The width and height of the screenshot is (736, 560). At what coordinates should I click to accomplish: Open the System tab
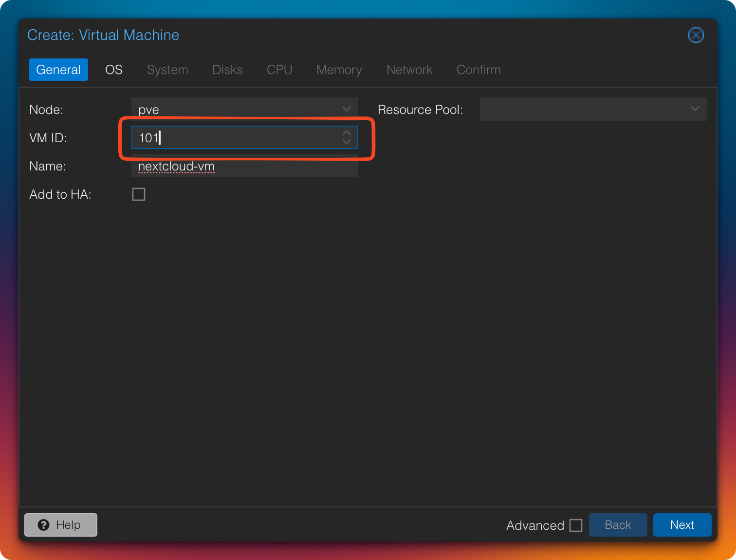[x=167, y=70]
